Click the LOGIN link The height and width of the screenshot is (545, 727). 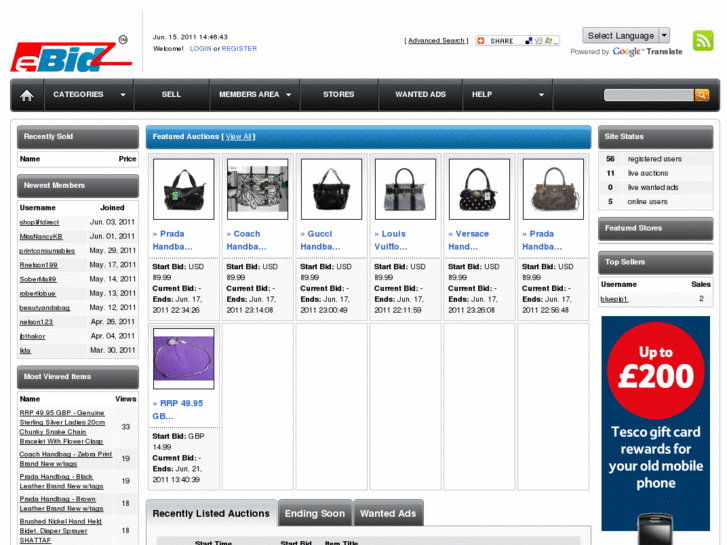click(x=200, y=49)
